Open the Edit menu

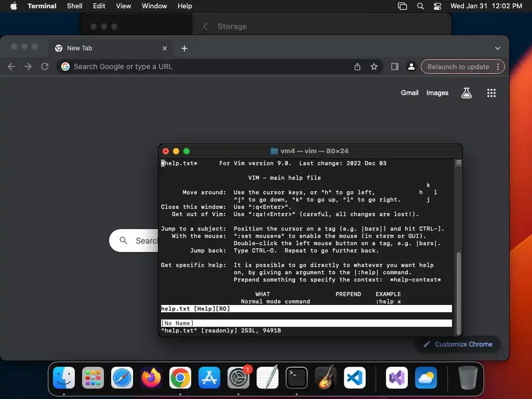[99, 6]
